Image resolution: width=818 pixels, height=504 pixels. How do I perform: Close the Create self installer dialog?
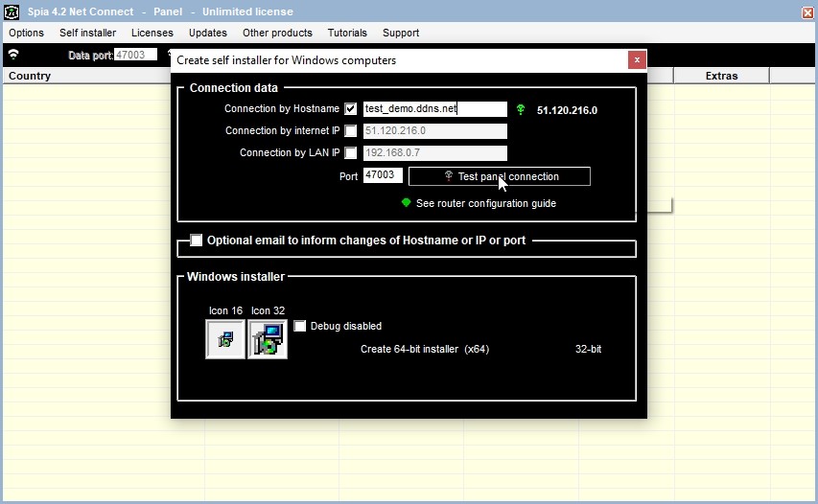637,60
